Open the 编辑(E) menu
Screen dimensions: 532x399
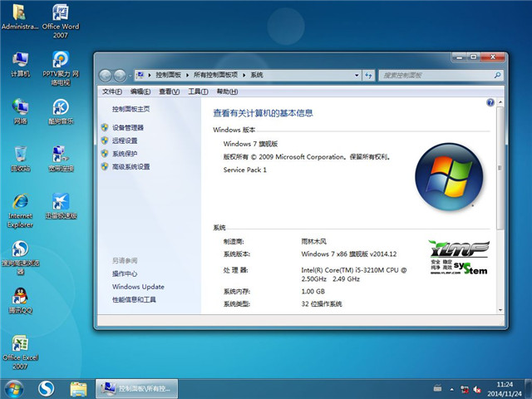(140, 91)
